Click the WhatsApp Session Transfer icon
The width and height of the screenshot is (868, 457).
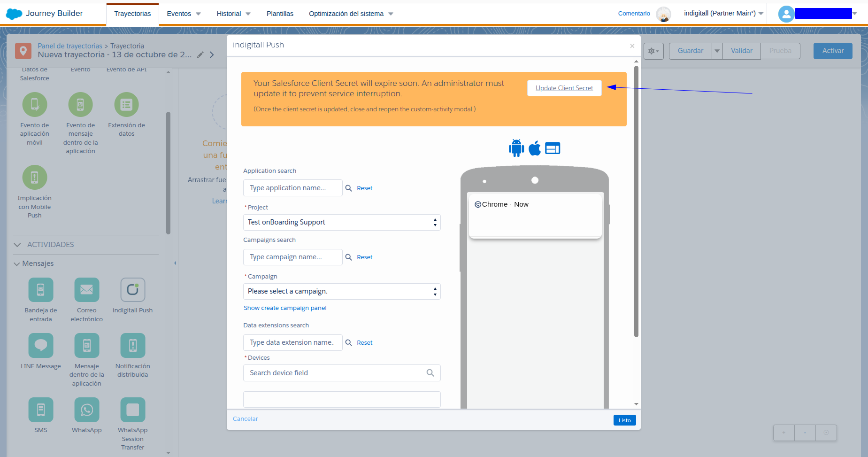click(133, 410)
